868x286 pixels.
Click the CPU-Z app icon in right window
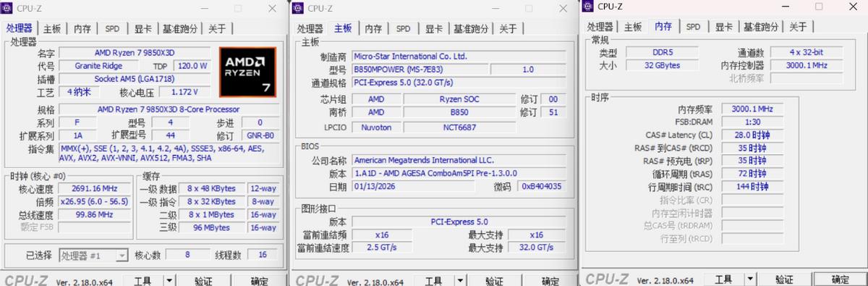click(x=589, y=7)
